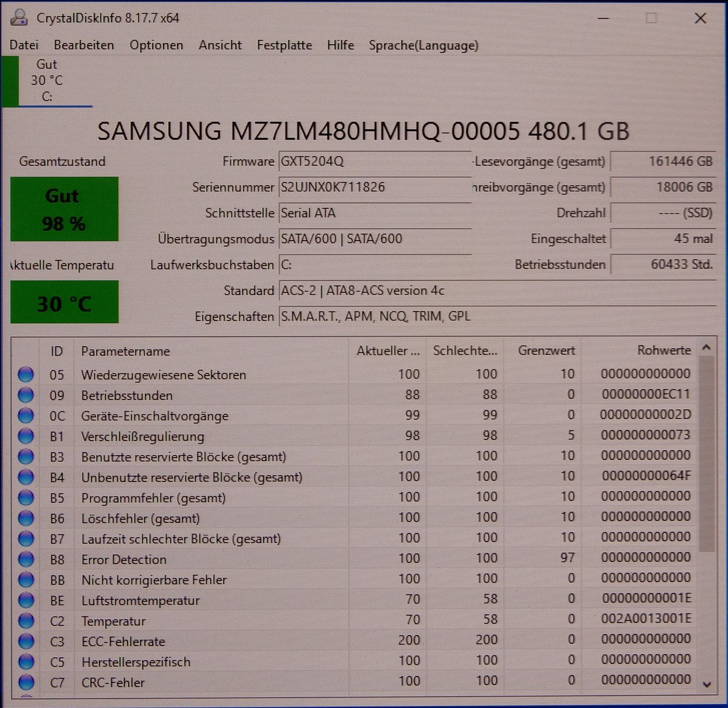This screenshot has width=728, height=708.
Task: Click the status icon for row B7
Action: [x=26, y=539]
